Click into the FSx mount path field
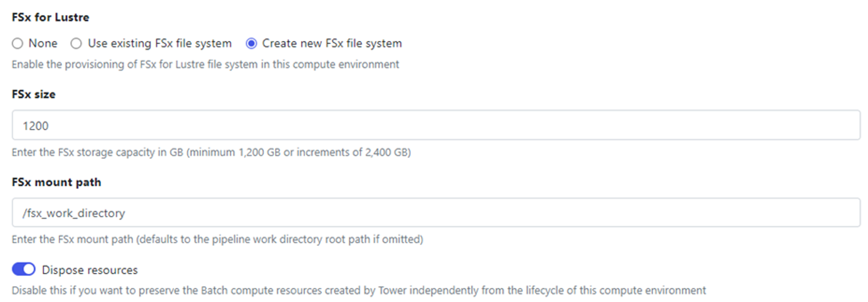The width and height of the screenshot is (868, 302). [x=436, y=213]
